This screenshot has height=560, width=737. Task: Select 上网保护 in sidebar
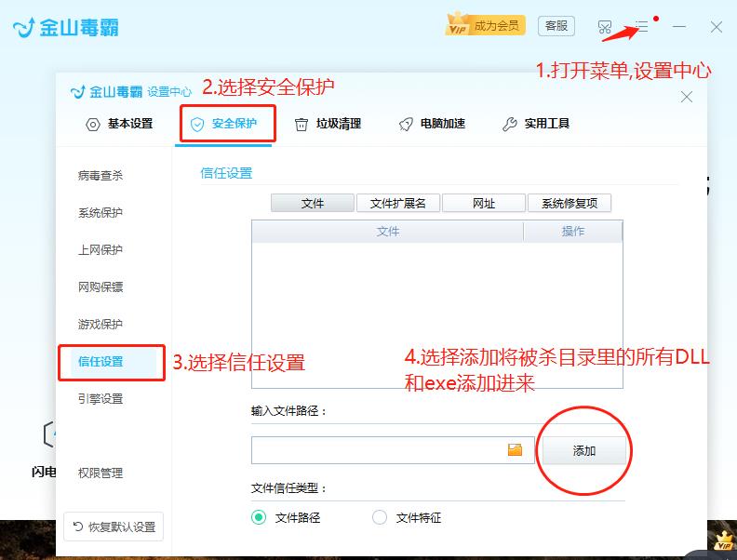tap(100, 250)
